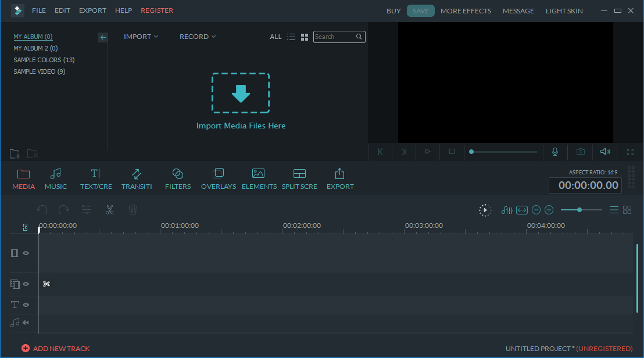The width and height of the screenshot is (644, 358).
Task: Click the music track note icon
Action: pyautogui.click(x=15, y=323)
